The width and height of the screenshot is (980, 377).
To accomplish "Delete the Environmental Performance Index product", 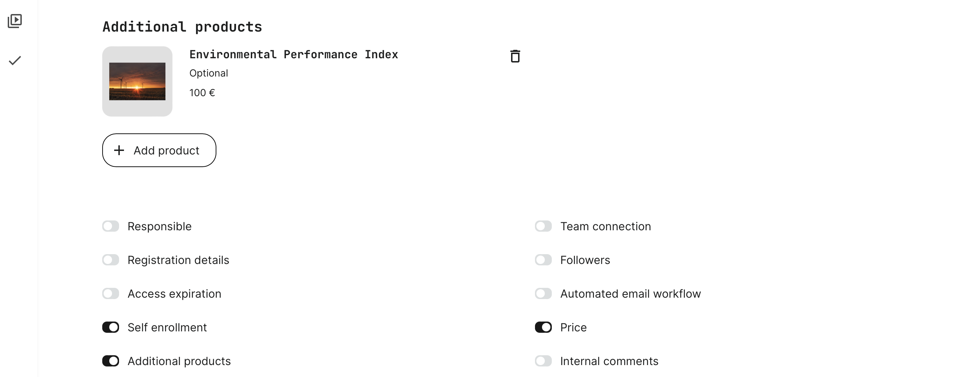I will (x=515, y=56).
